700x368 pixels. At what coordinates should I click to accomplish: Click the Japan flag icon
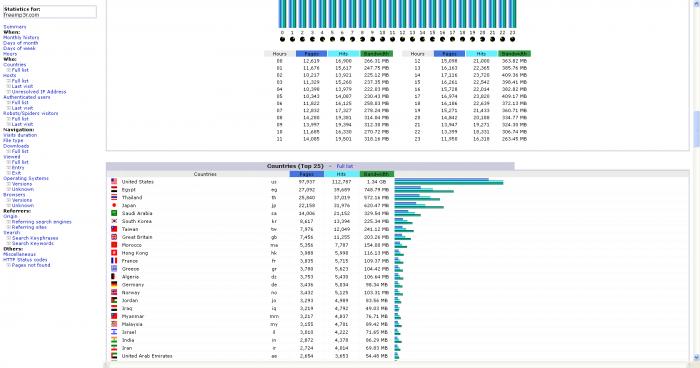[x=114, y=205]
